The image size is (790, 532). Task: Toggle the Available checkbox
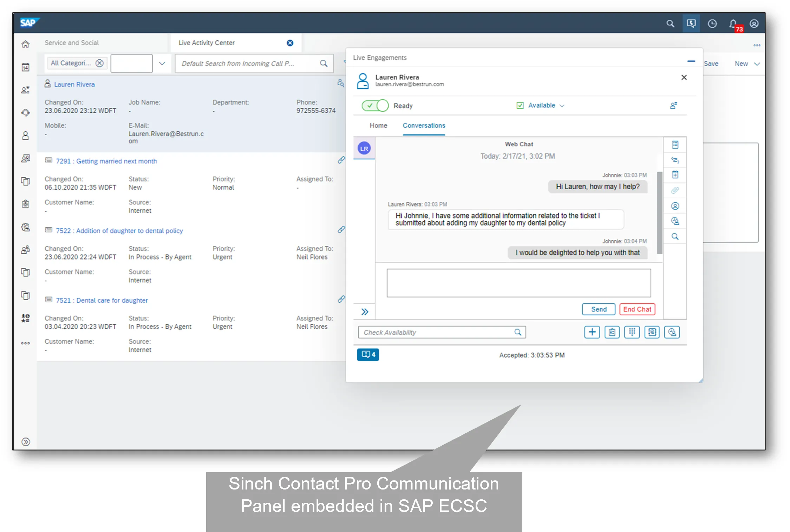click(520, 105)
